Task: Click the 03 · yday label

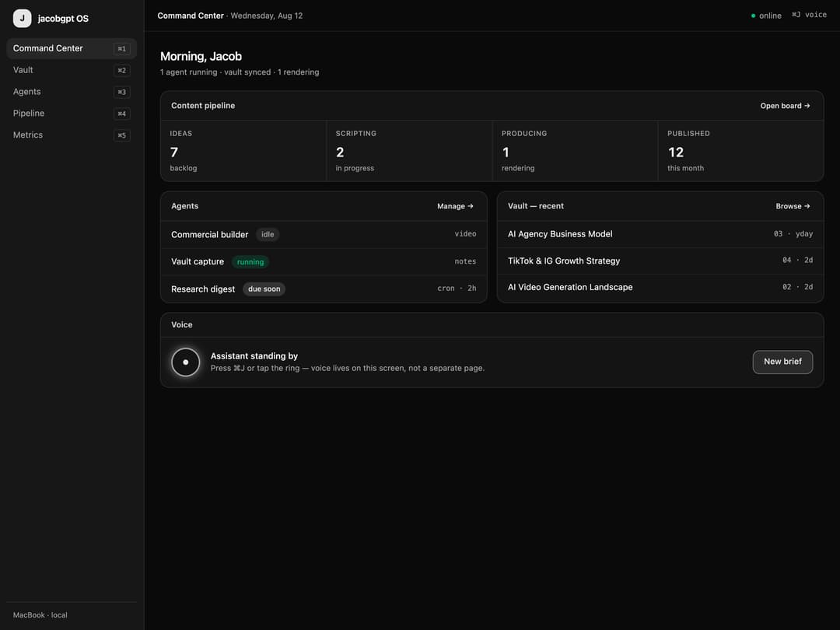Action: click(793, 233)
